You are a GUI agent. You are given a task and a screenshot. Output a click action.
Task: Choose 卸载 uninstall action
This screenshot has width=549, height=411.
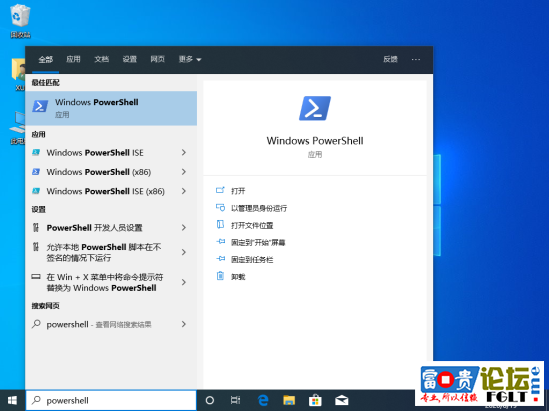point(238,277)
